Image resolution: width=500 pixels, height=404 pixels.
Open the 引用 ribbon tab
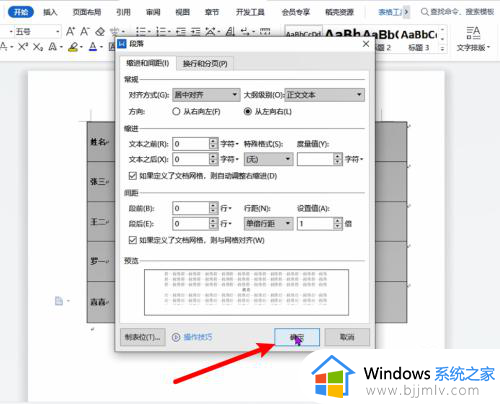point(123,12)
